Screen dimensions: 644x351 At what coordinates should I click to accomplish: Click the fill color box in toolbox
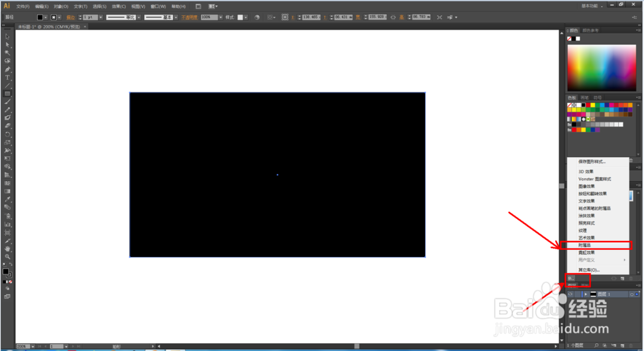[6, 271]
